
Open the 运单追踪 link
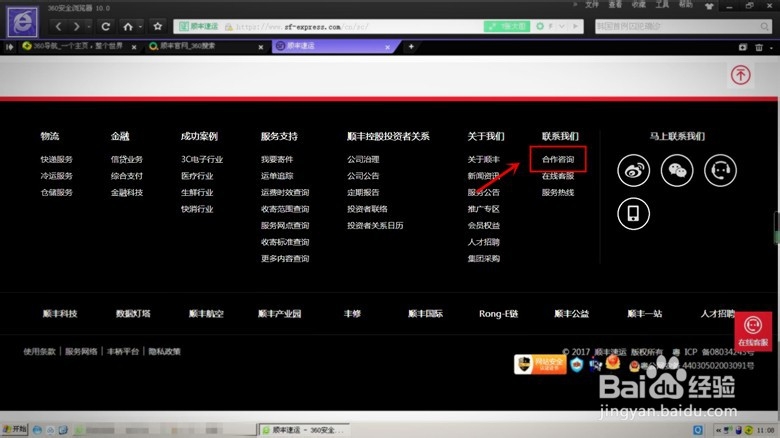277,176
